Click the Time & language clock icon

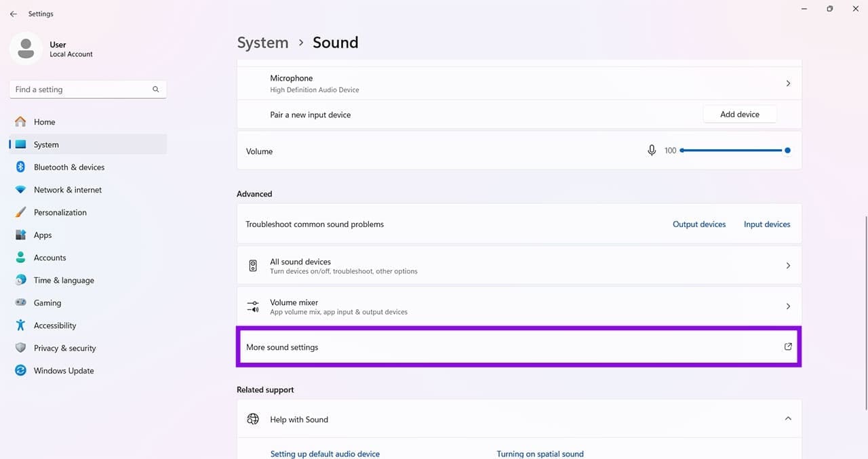(20, 280)
